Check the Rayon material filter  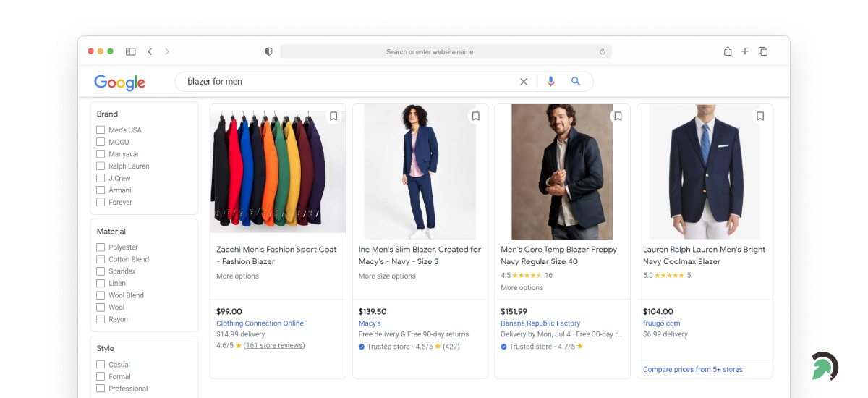[101, 320]
